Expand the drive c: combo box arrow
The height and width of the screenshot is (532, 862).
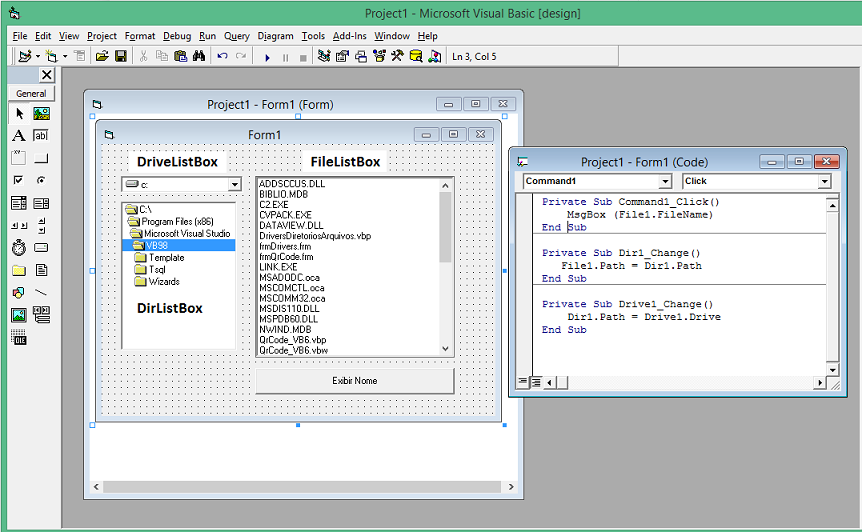click(x=235, y=185)
